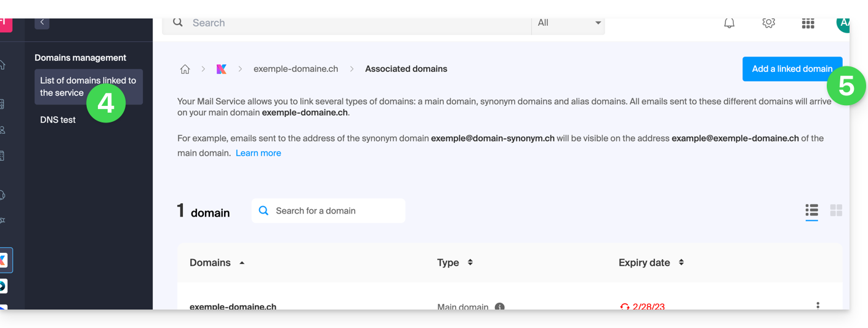The height and width of the screenshot is (328, 868).
Task: Open the apps grid launcher
Action: pyautogui.click(x=808, y=23)
